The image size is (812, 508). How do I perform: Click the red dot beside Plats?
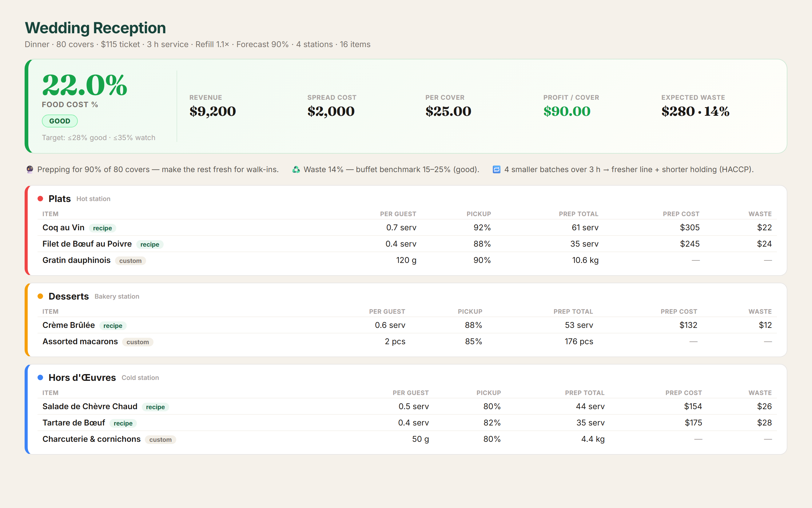pos(40,199)
